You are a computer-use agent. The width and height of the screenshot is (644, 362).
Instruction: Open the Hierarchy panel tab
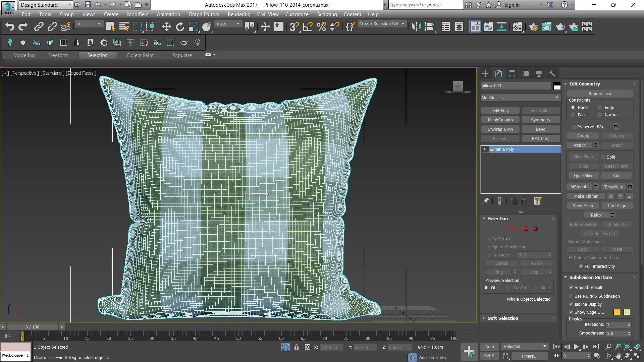(x=512, y=74)
